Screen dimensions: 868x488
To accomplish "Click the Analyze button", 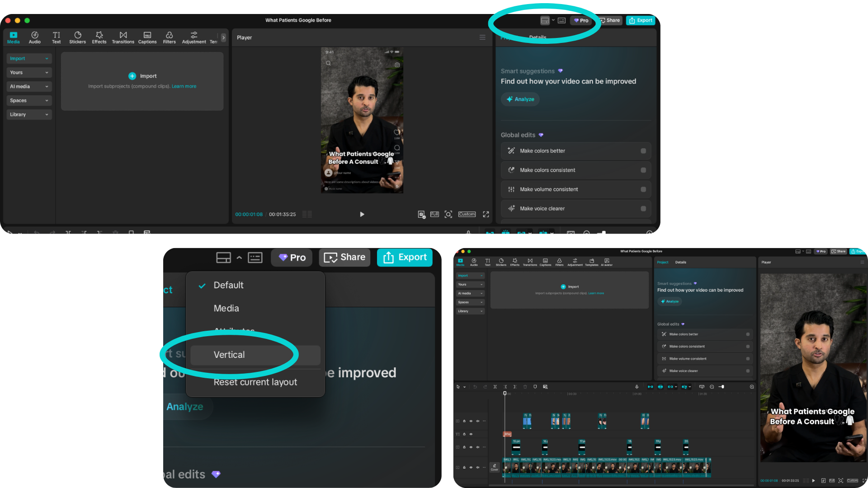I will click(x=520, y=99).
